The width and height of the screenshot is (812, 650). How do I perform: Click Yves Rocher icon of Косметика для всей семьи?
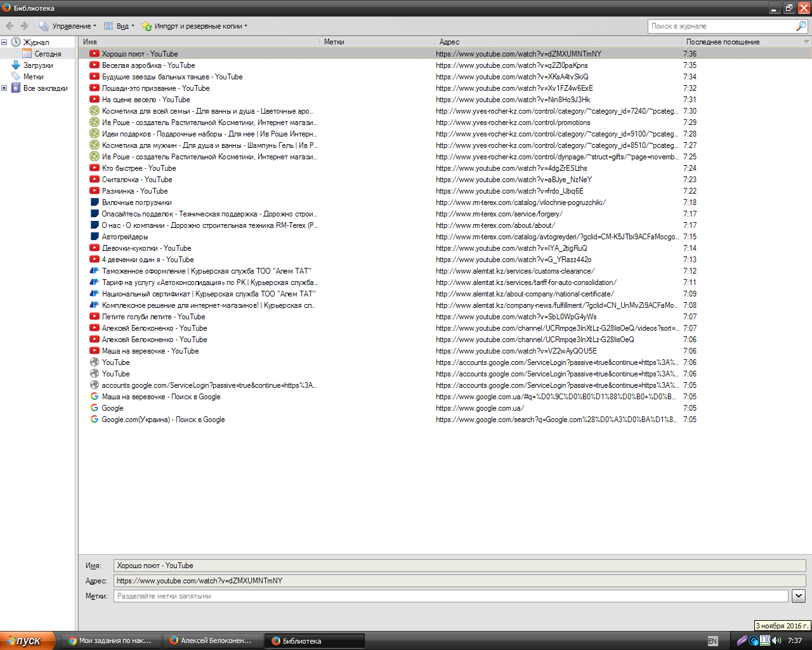coord(95,111)
